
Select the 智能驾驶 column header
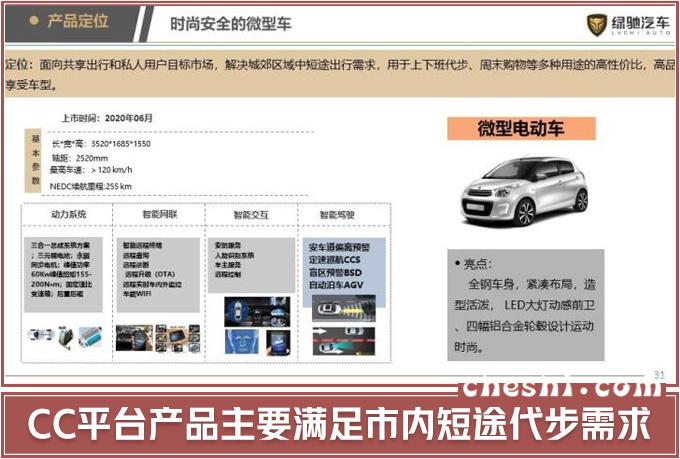[x=337, y=215]
